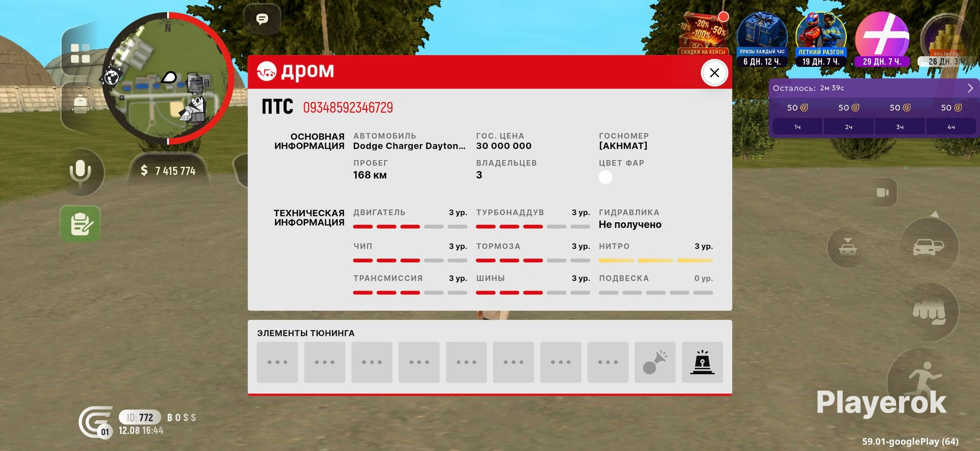Tap the fist punch action button
This screenshot has height=451, width=980.
coord(928,312)
